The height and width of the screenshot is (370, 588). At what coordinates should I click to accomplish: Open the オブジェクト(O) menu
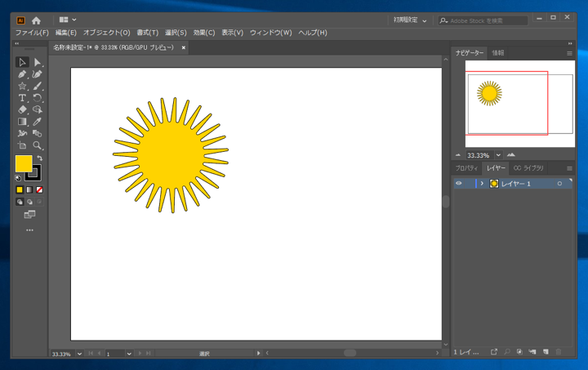click(x=106, y=33)
